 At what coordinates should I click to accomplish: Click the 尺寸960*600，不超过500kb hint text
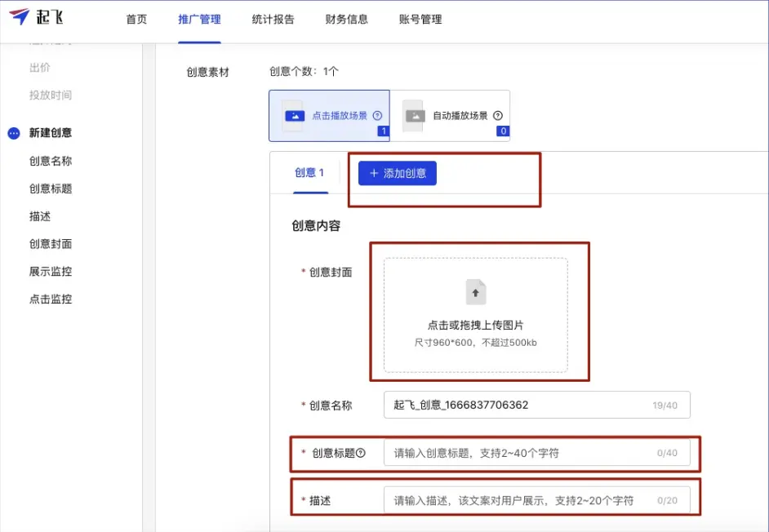pos(475,343)
